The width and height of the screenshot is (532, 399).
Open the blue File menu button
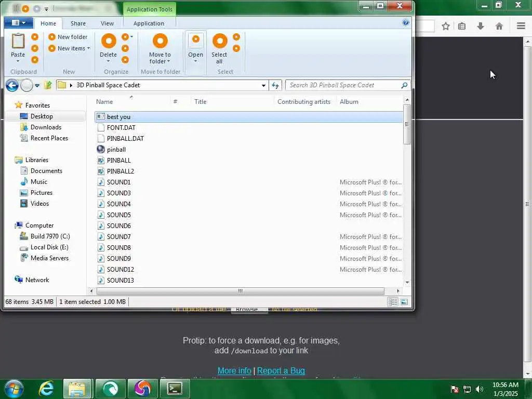pyautogui.click(x=18, y=23)
